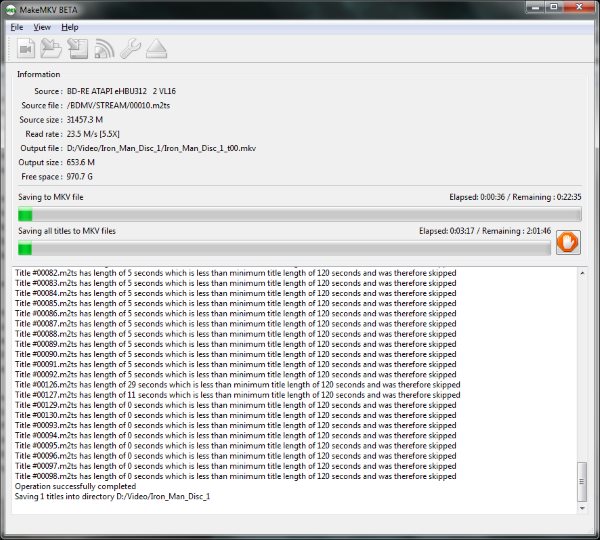
Task: Click output size value 653.6 M
Action: pos(80,162)
